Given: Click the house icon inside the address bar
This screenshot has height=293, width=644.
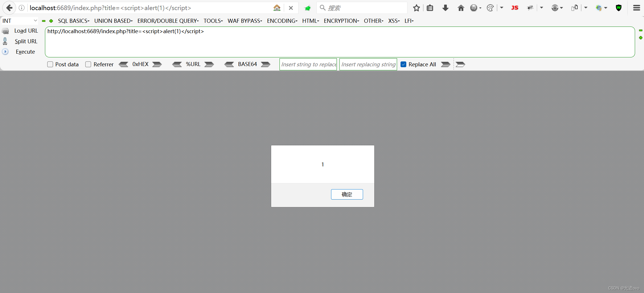Looking at the screenshot, I should click(277, 8).
